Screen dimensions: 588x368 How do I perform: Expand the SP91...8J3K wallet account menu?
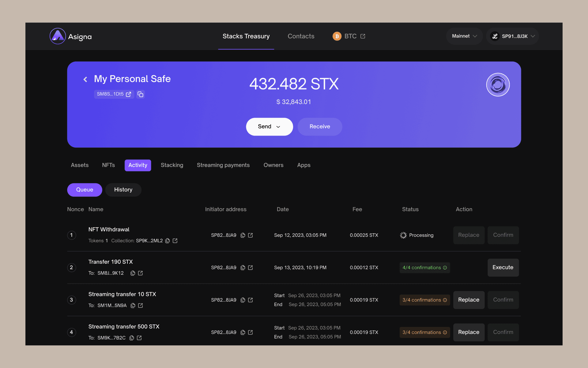(x=512, y=36)
